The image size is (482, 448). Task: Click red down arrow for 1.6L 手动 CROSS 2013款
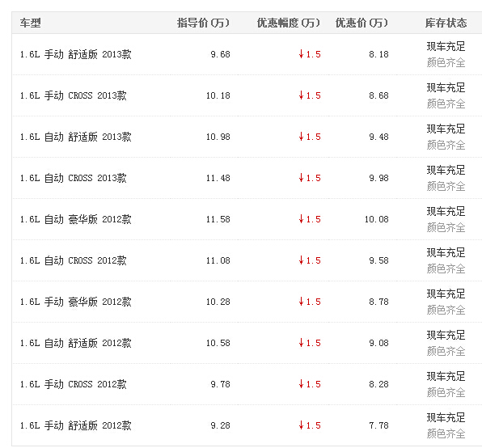[301, 95]
